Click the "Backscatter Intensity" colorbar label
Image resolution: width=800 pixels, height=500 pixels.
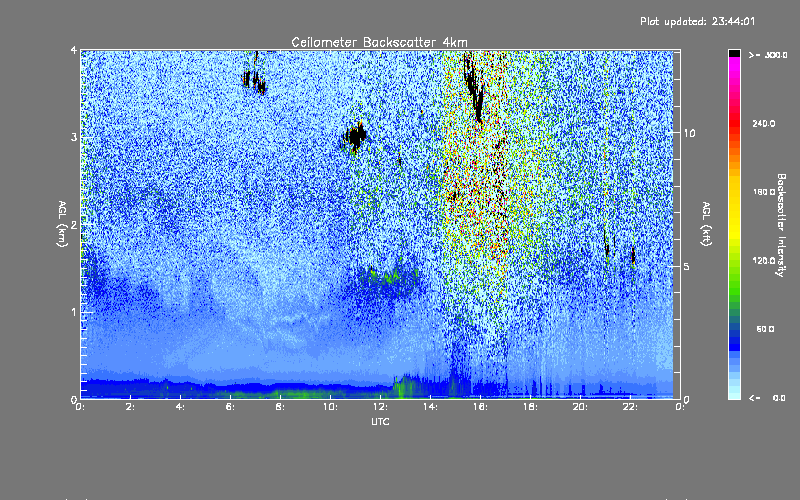(x=781, y=225)
